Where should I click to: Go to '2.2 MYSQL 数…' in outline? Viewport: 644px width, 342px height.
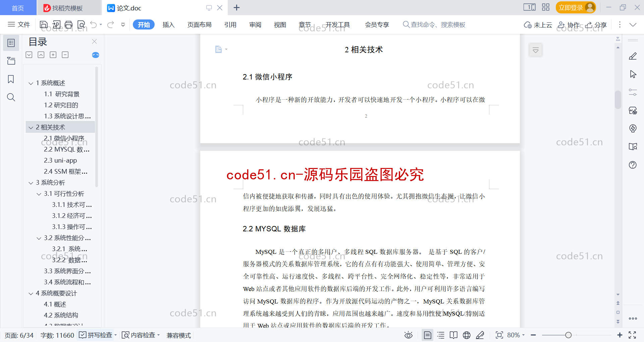pos(66,150)
